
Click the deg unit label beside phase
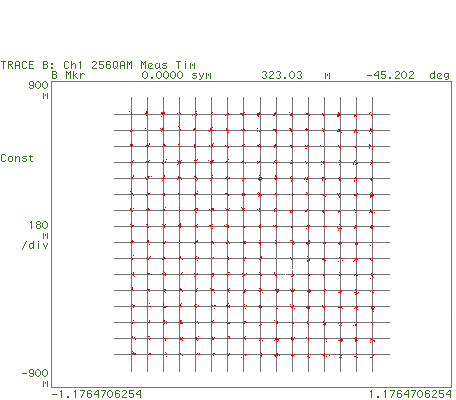pos(440,76)
